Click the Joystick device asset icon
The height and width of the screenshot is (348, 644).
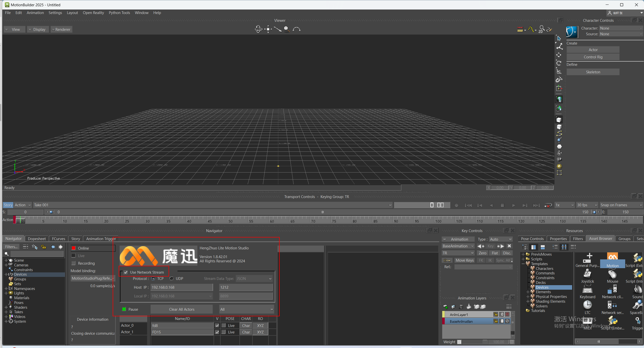(587, 274)
